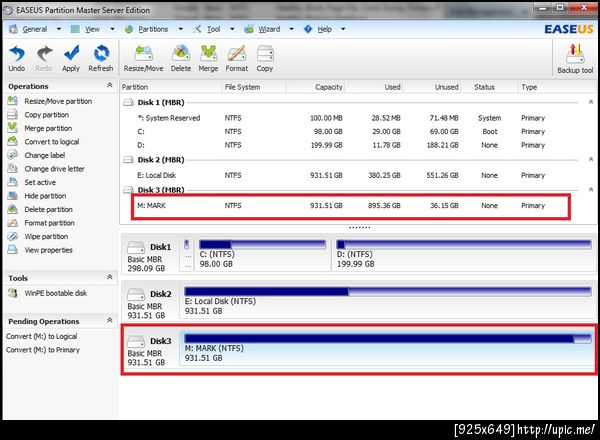Click Resize/Move partition in Operations

click(58, 101)
